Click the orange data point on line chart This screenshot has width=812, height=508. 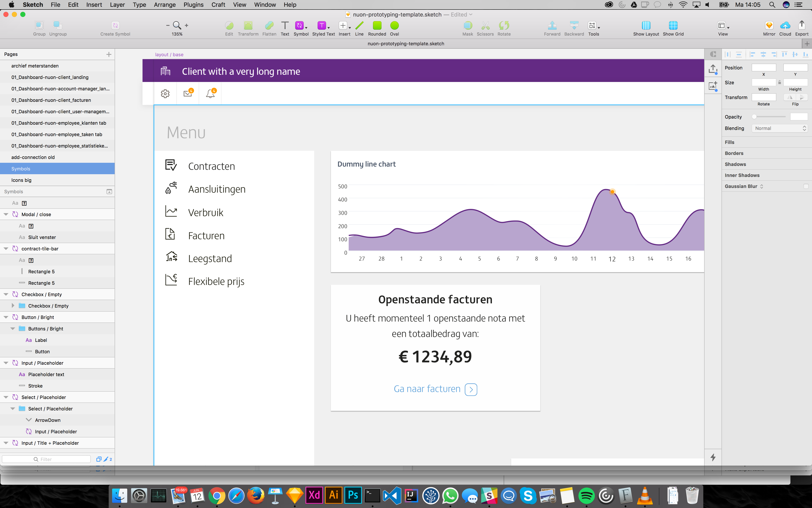coord(612,192)
